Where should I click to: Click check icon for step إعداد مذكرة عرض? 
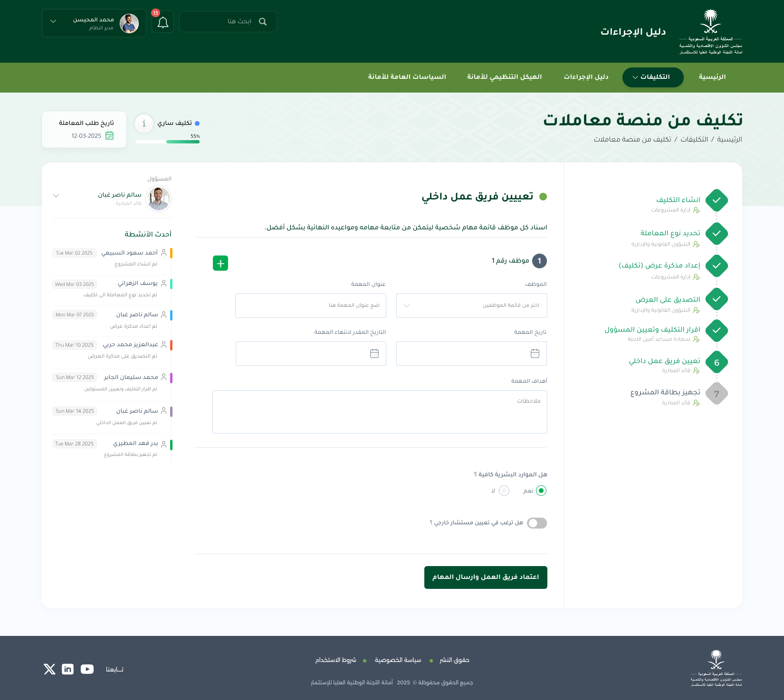click(x=717, y=266)
